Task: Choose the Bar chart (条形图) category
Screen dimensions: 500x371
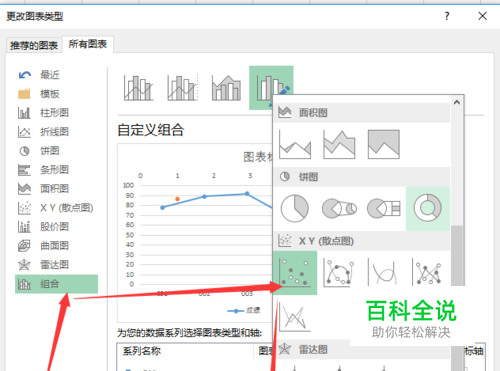Action: pyautogui.click(x=56, y=170)
